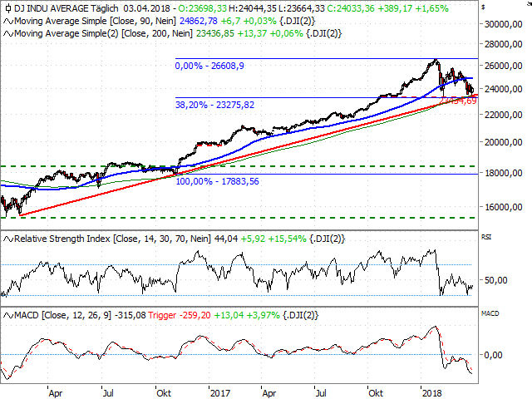Click the 28000,00 price axis label
This screenshot has width=532, height=399.
point(504,44)
